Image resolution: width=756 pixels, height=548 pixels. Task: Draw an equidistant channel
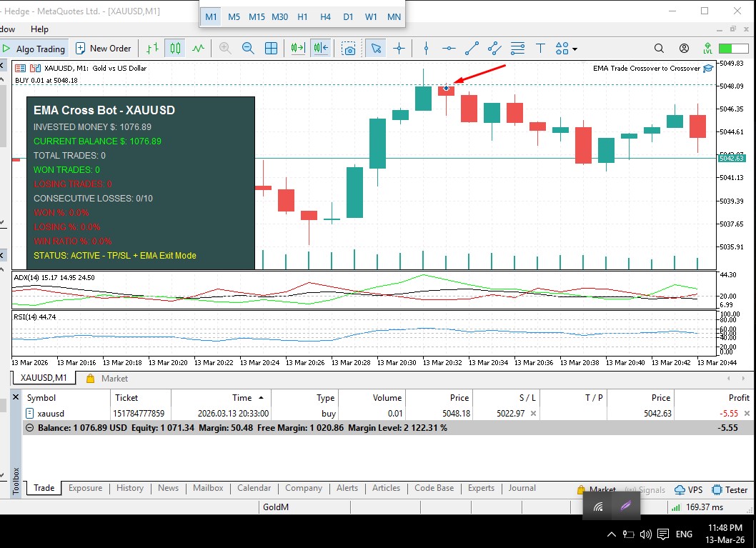point(494,49)
